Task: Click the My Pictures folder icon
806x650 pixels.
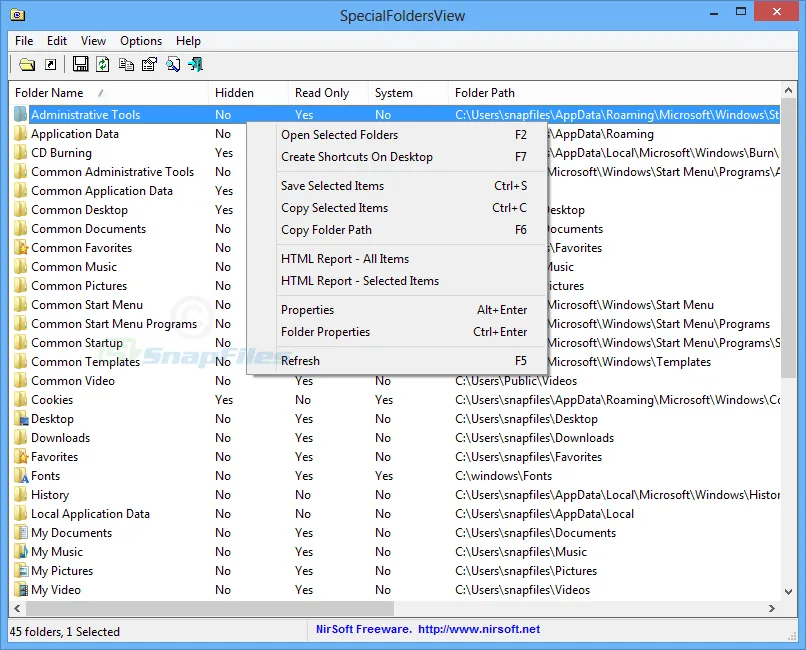Action: (21, 571)
